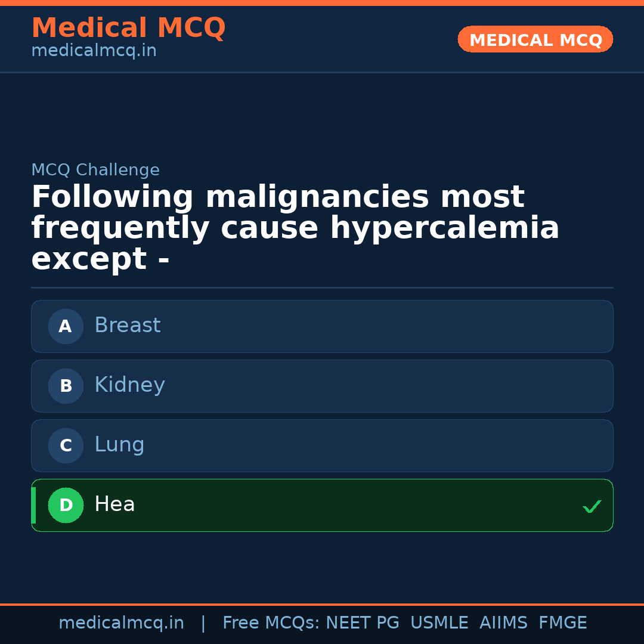Click the orange MEDICAL MCQ badge
The width and height of the screenshot is (644, 644).
click(535, 39)
